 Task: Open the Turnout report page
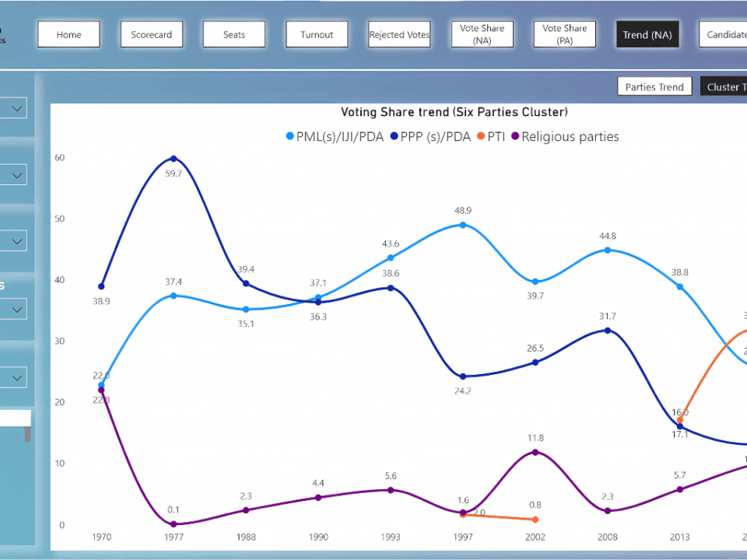(317, 34)
